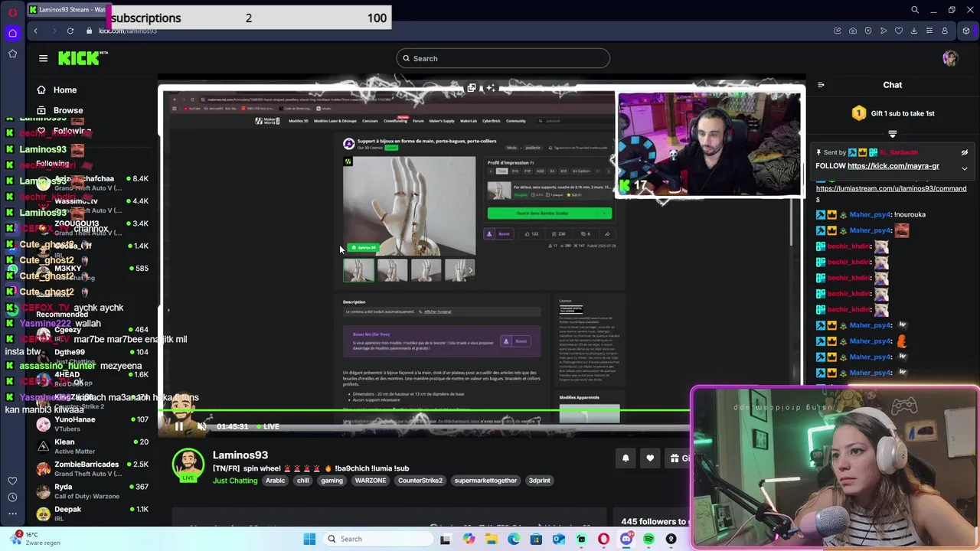Open the Just Chatting category link
Screen dimensions: 980x551
[235, 481]
